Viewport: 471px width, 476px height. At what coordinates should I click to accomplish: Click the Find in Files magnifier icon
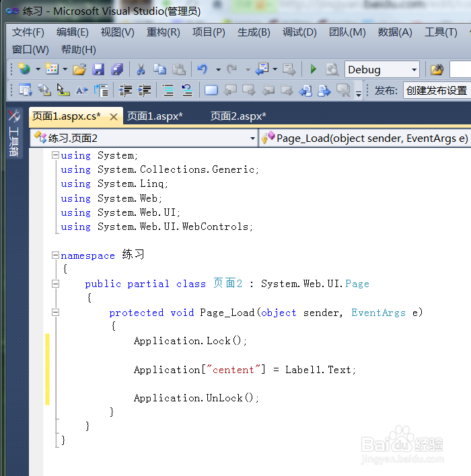pyautogui.click(x=332, y=69)
